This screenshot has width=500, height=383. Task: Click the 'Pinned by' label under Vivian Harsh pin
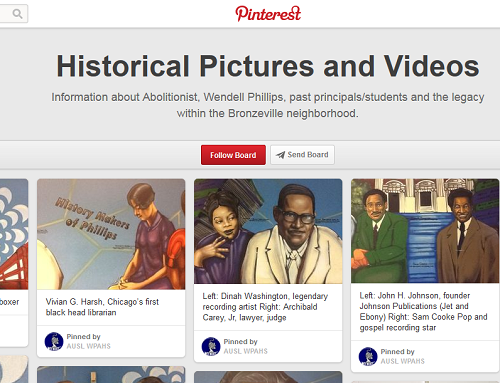pyautogui.click(x=83, y=337)
